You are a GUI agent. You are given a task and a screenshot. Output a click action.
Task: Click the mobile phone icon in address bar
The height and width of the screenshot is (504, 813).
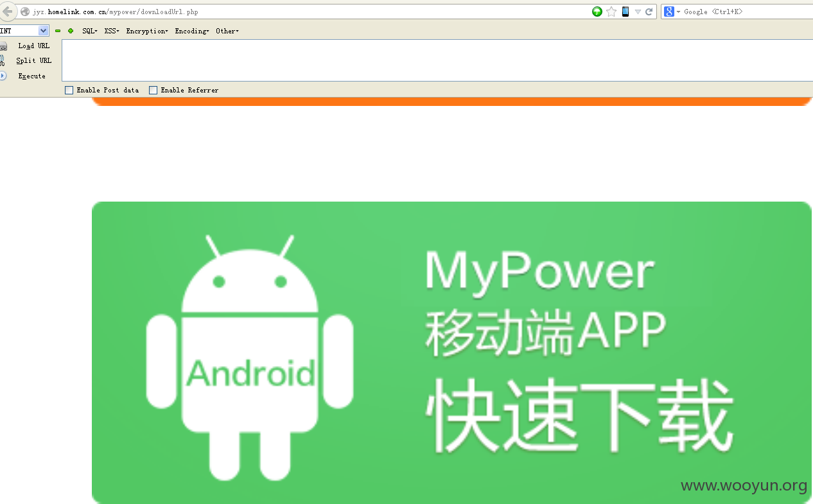(x=625, y=12)
